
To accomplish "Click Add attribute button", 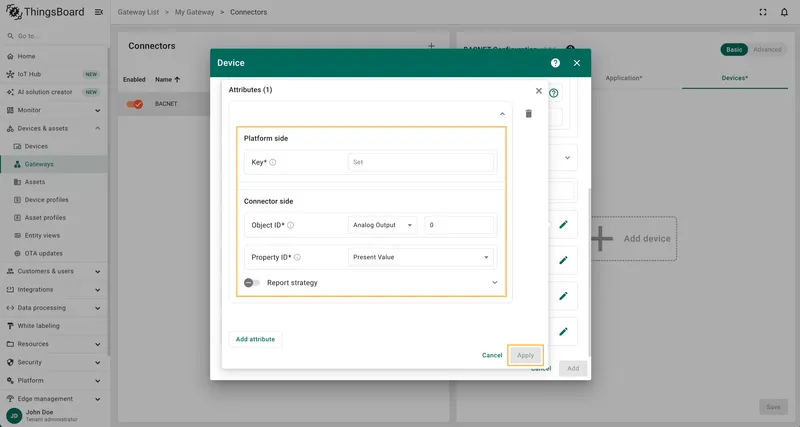I will [x=255, y=339].
